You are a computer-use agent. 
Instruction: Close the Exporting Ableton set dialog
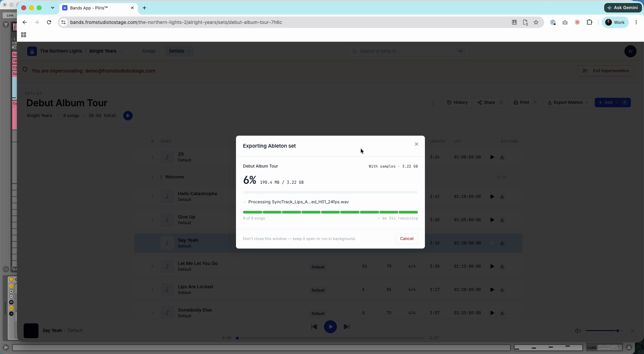tap(417, 144)
